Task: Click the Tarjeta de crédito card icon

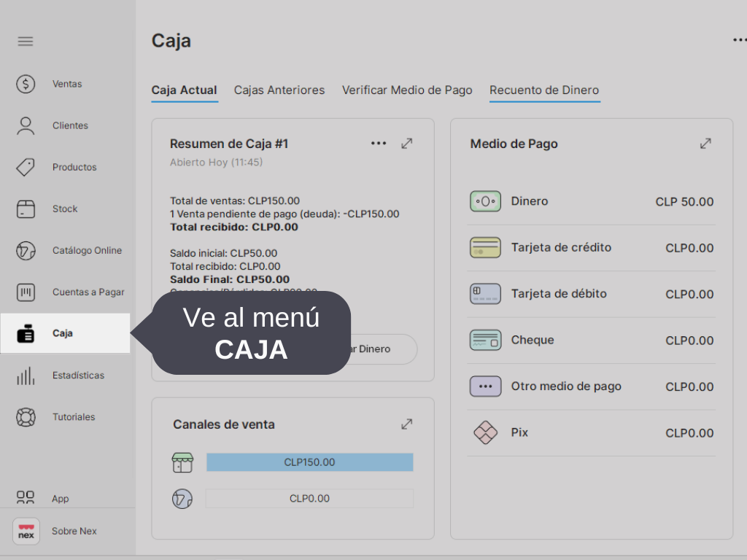Action: point(485,248)
